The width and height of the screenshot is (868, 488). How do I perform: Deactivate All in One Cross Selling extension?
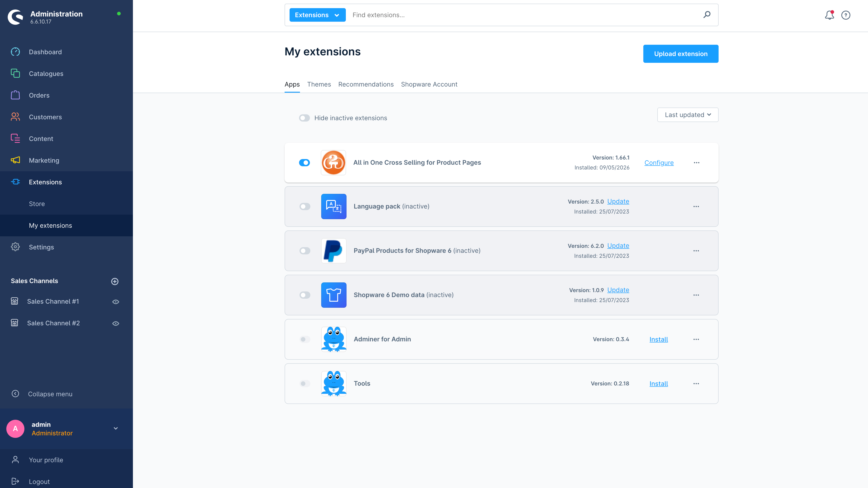point(304,163)
